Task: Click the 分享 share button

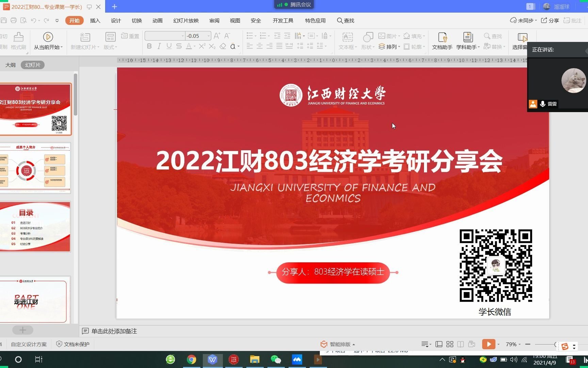Action: point(550,20)
